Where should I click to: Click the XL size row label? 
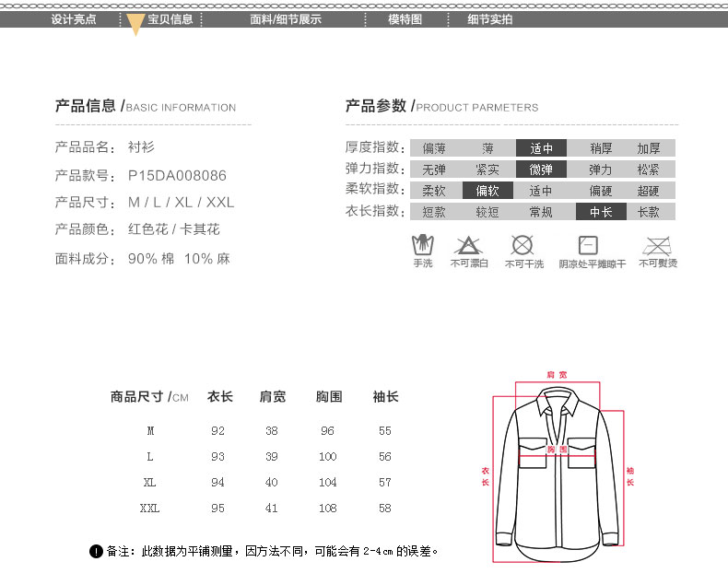coord(149,483)
